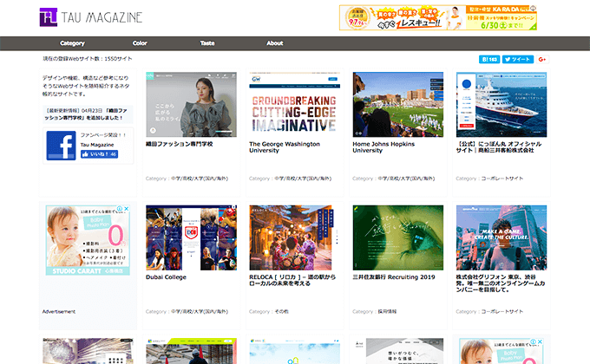Click the Google+ share button
Viewport: 590px width, 364px height.
click(x=542, y=60)
